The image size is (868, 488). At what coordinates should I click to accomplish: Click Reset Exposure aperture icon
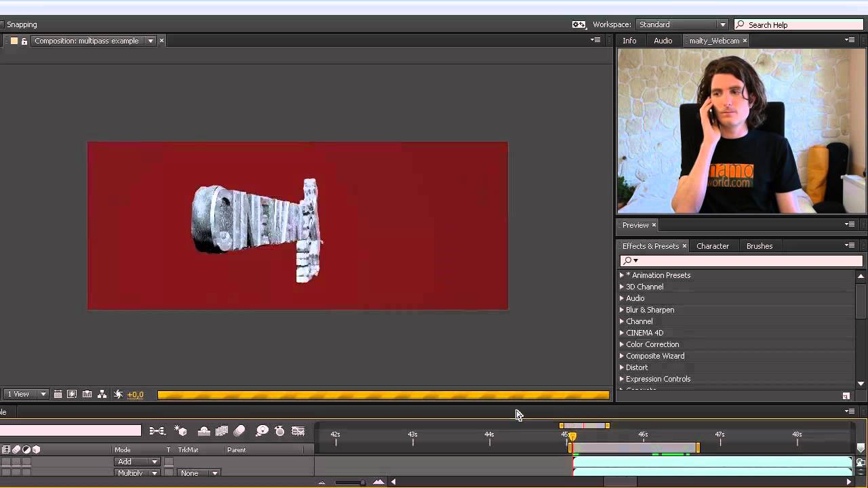118,394
